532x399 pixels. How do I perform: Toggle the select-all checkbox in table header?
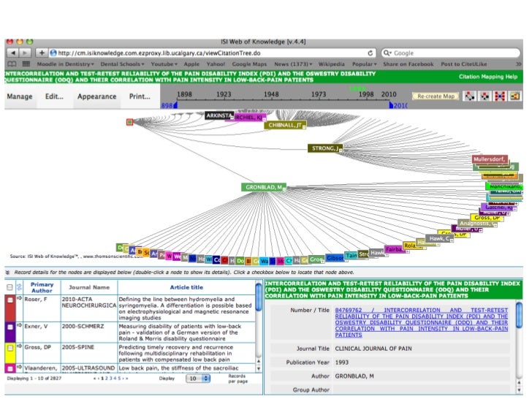(9, 287)
